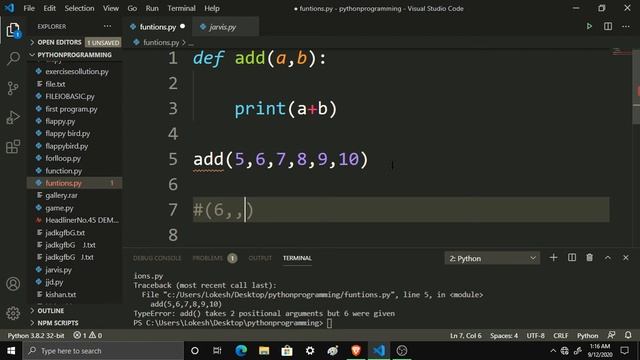Open the editor More Actions menu
This screenshot has height=360, width=640.
(x=626, y=27)
